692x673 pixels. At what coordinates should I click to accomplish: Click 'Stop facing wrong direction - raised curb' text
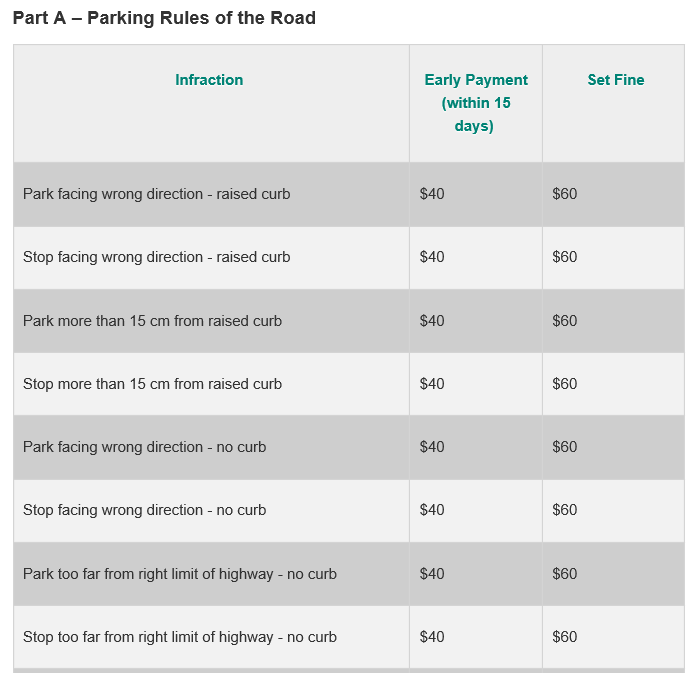point(156,257)
